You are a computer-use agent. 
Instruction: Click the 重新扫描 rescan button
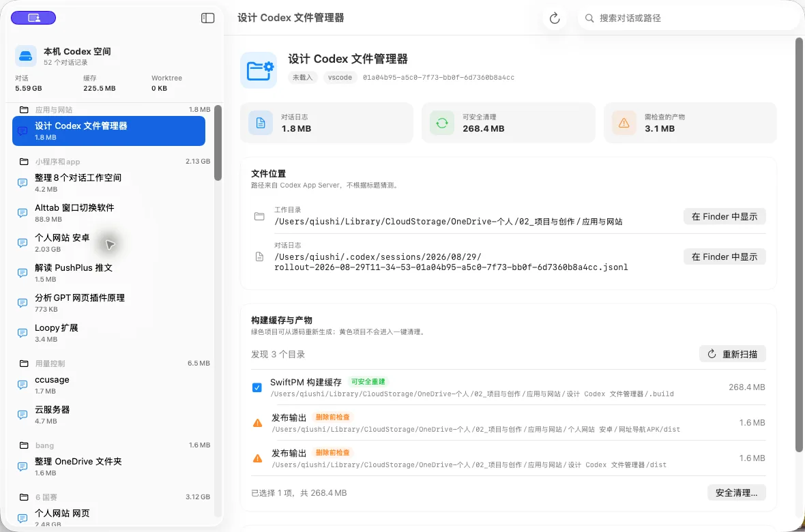(x=733, y=354)
